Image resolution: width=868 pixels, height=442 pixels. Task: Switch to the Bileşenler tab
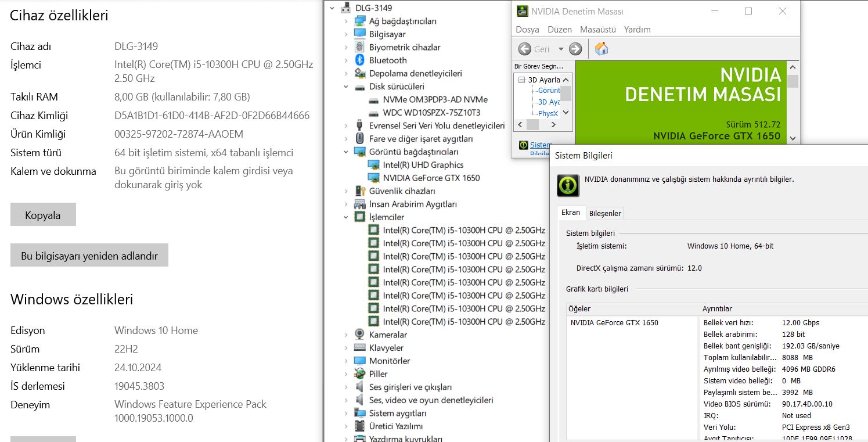coord(605,213)
